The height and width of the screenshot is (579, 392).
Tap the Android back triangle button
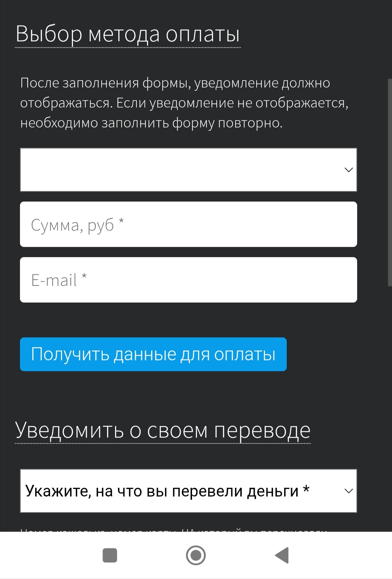click(282, 555)
